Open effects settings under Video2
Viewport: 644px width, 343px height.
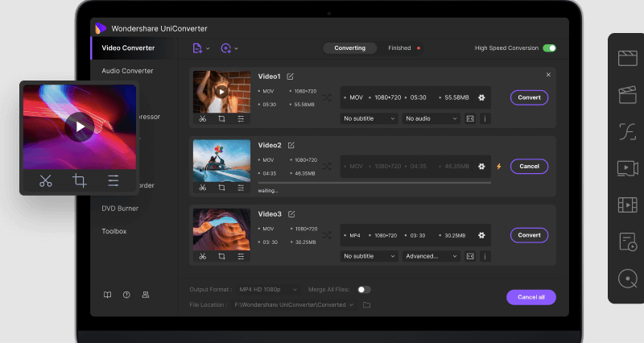[241, 188]
